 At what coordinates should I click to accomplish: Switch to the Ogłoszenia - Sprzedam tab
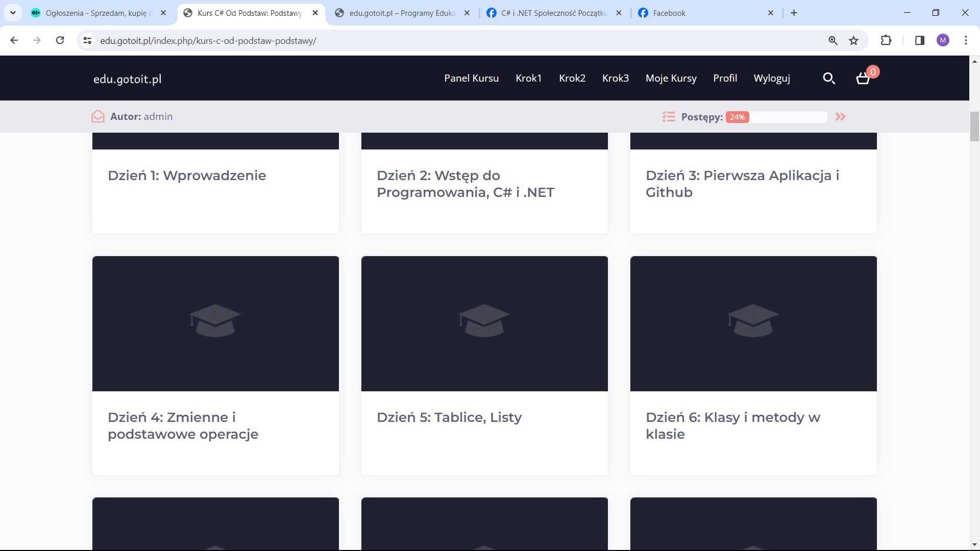coord(99,13)
